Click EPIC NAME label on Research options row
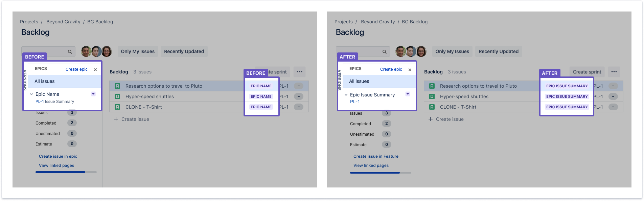Image resolution: width=644 pixels, height=201 pixels. coord(261,86)
